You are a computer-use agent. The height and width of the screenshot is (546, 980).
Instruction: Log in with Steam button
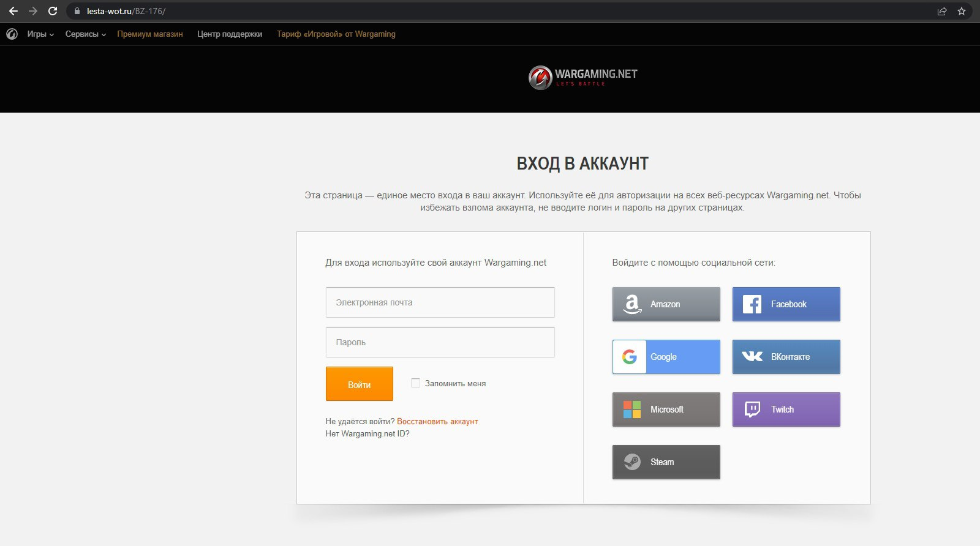click(666, 462)
